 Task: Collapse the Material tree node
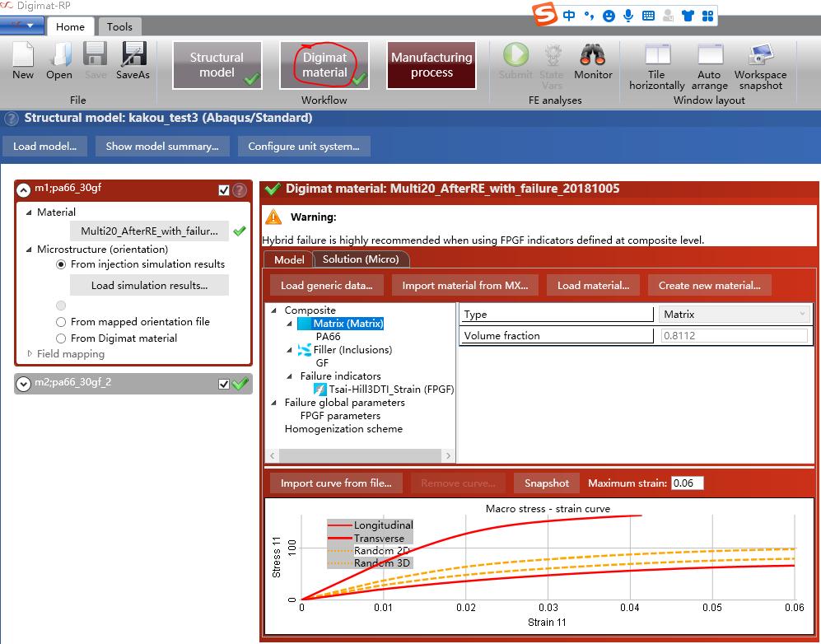click(29, 212)
